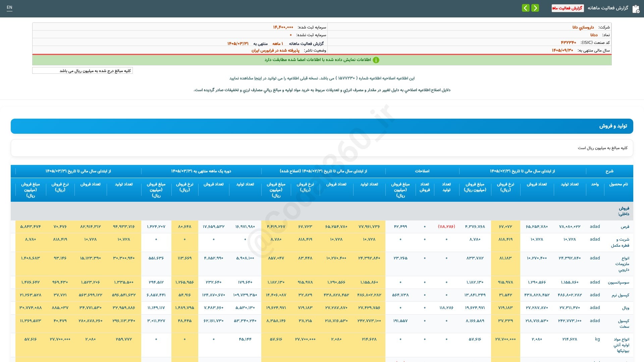The height and width of the screenshot is (362, 644).
Task: Click the فروش داخلی group row
Action: click(322, 211)
